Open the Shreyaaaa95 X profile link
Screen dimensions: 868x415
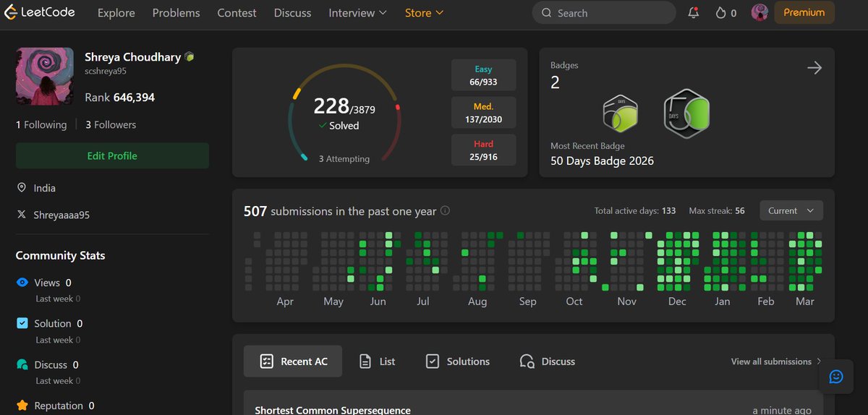[x=61, y=215]
